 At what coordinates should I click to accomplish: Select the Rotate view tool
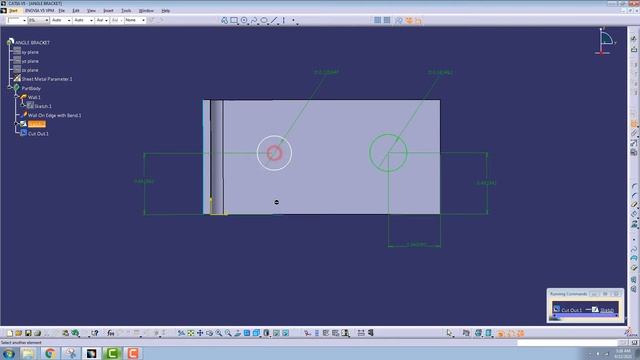click(x=209, y=333)
